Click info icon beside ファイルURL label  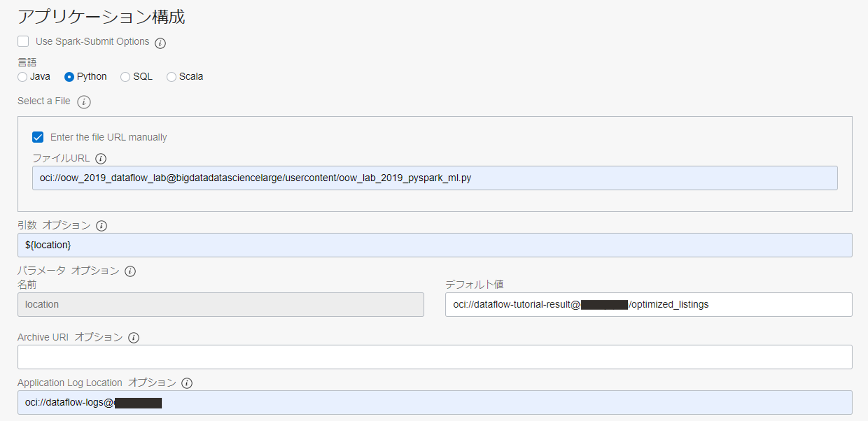101,158
